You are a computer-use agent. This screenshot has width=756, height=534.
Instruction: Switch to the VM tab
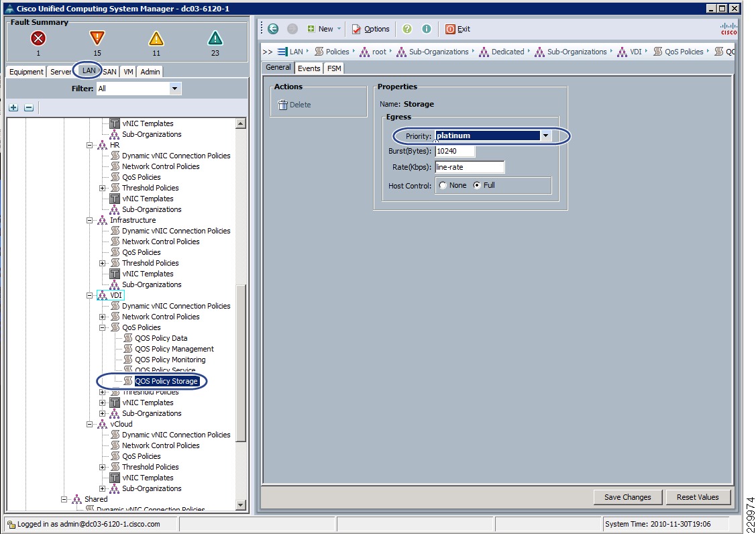coord(128,72)
